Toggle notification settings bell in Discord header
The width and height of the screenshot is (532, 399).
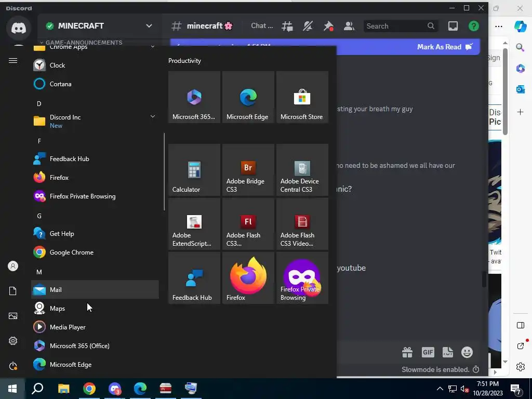tap(308, 26)
